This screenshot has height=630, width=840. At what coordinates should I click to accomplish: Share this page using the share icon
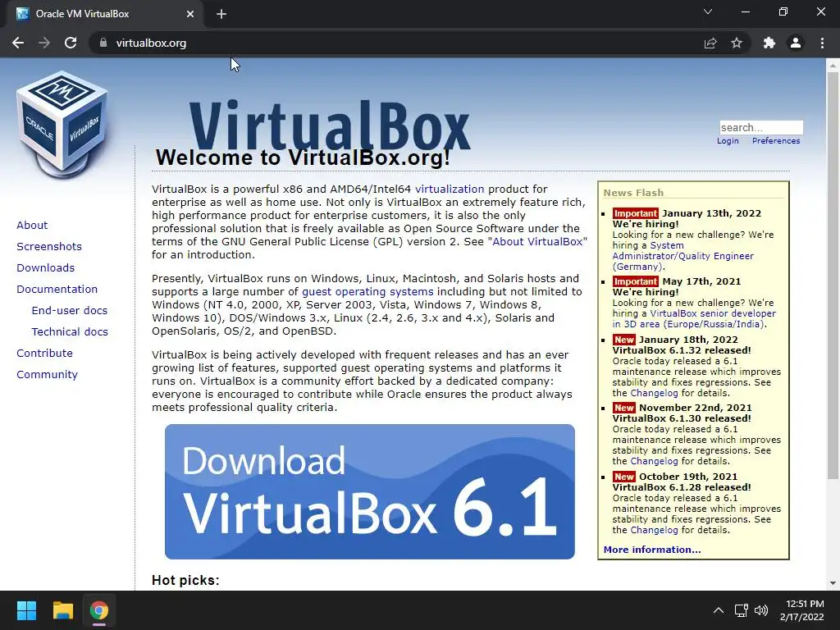point(710,43)
